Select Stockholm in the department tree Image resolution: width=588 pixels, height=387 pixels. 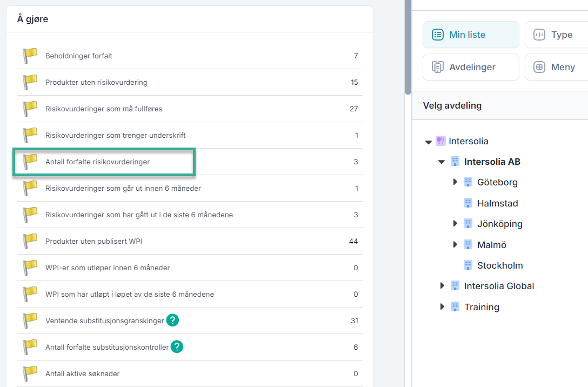pos(500,265)
